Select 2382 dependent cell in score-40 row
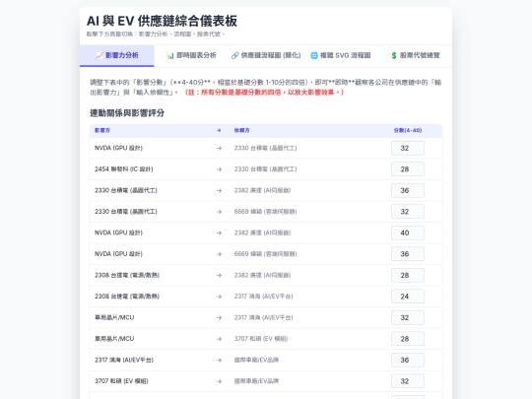The width and height of the screenshot is (532, 399). click(262, 233)
